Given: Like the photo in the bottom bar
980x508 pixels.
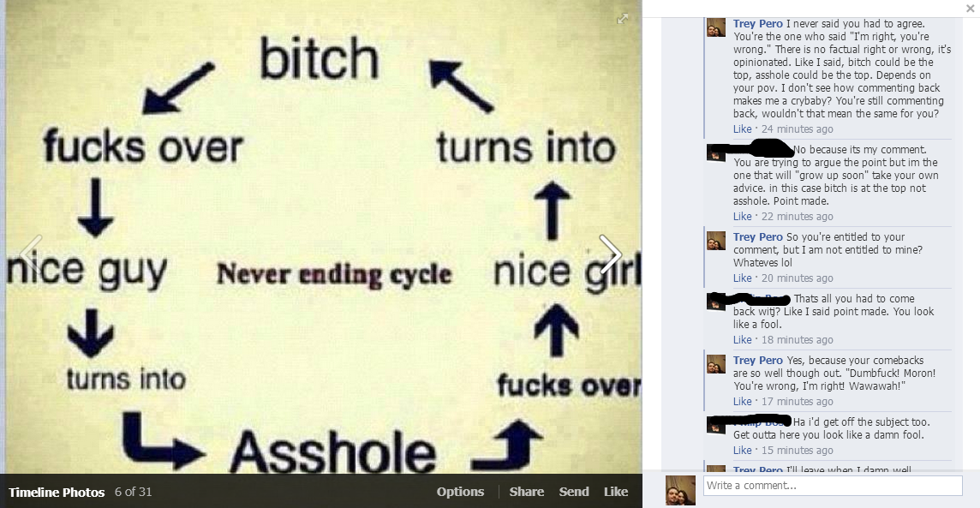Looking at the screenshot, I should point(616,491).
